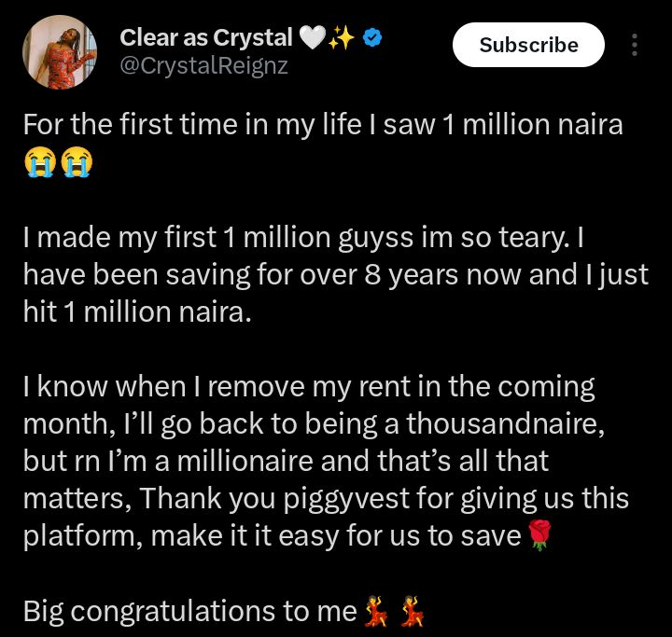This screenshot has height=637, width=672.
Task: Click the second crying face emoji
Action: click(x=76, y=162)
